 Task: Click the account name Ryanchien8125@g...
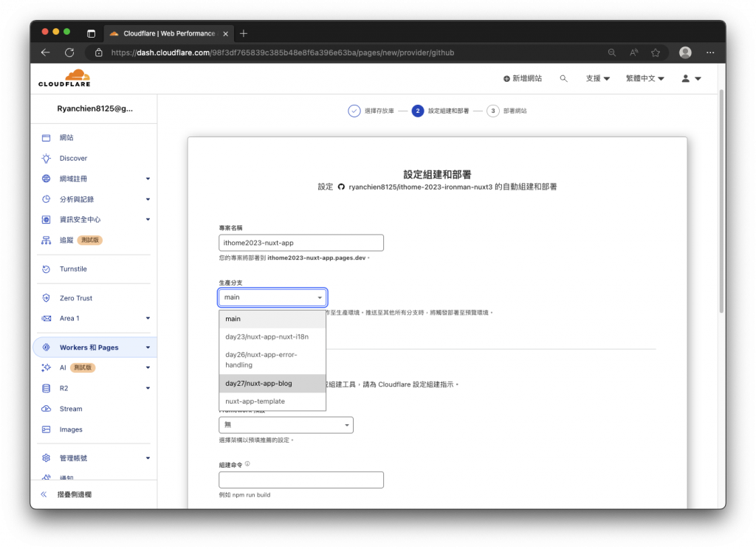(94, 108)
